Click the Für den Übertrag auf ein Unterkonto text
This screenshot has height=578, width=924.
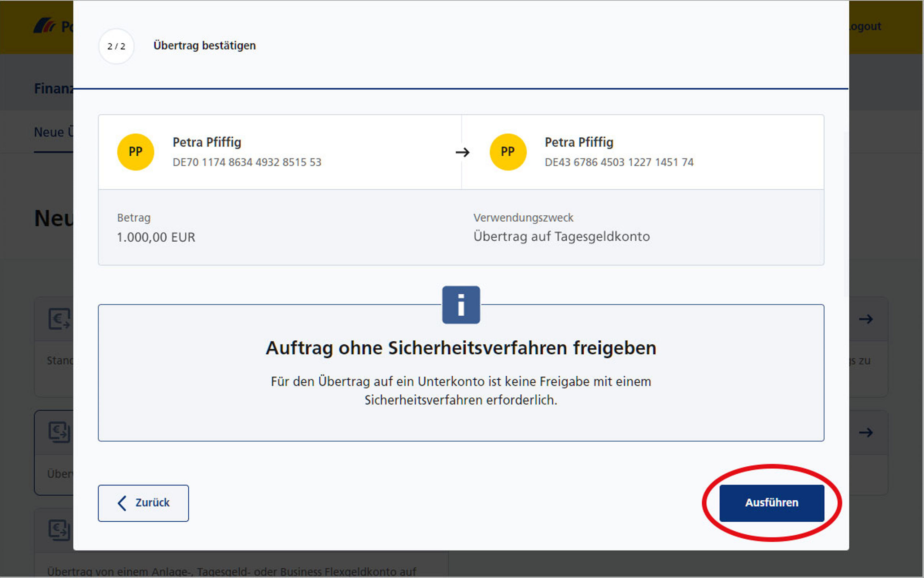point(461,391)
